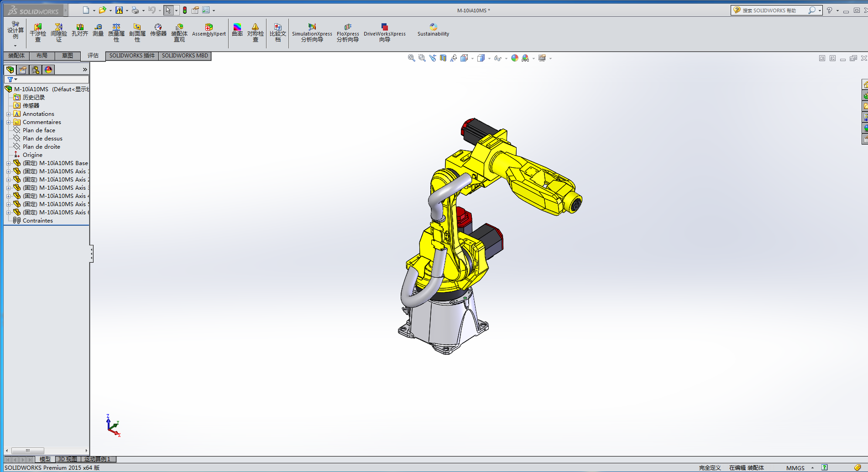Image resolution: width=868 pixels, height=472 pixels.
Task: Switch to the 运动算例1 tab
Action: (x=97, y=459)
